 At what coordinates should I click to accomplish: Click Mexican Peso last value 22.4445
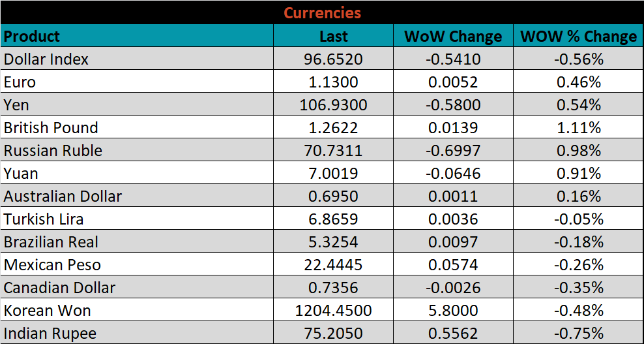click(333, 265)
